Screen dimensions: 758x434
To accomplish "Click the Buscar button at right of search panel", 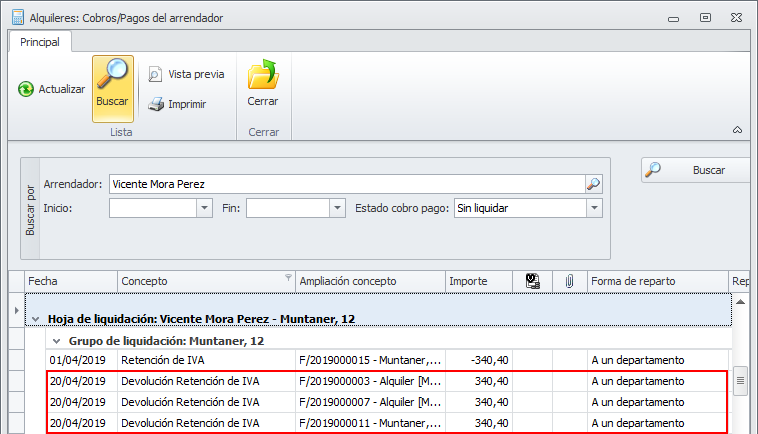I will [x=696, y=170].
